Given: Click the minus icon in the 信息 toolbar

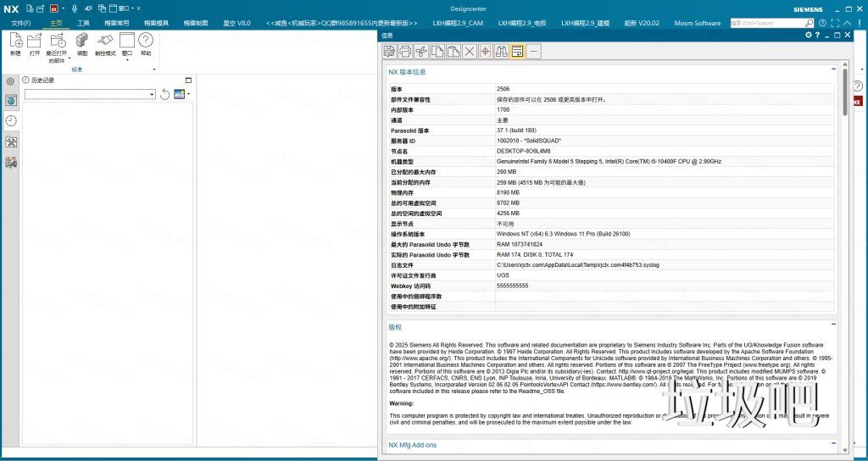Looking at the screenshot, I should point(534,52).
